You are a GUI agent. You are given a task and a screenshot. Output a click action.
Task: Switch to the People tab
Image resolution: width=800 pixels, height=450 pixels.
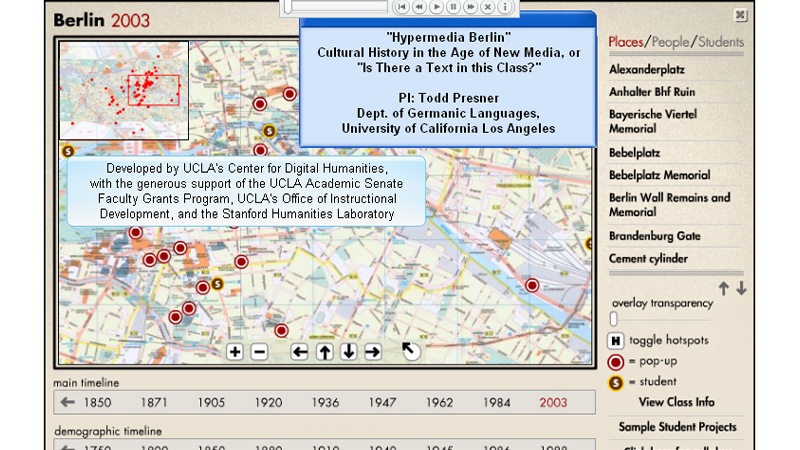(x=670, y=42)
